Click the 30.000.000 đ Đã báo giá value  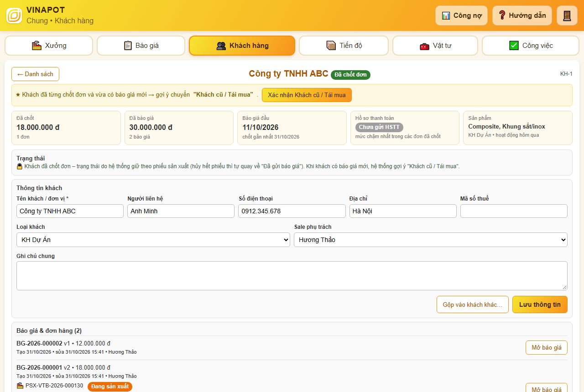tap(151, 128)
